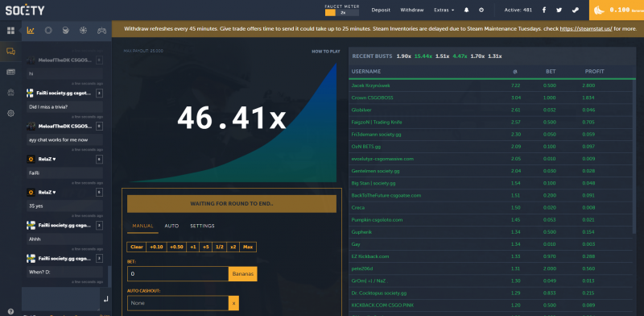This screenshot has height=316, width=644.
Task: Expand the Extras dropdown menu
Action: [x=444, y=10]
